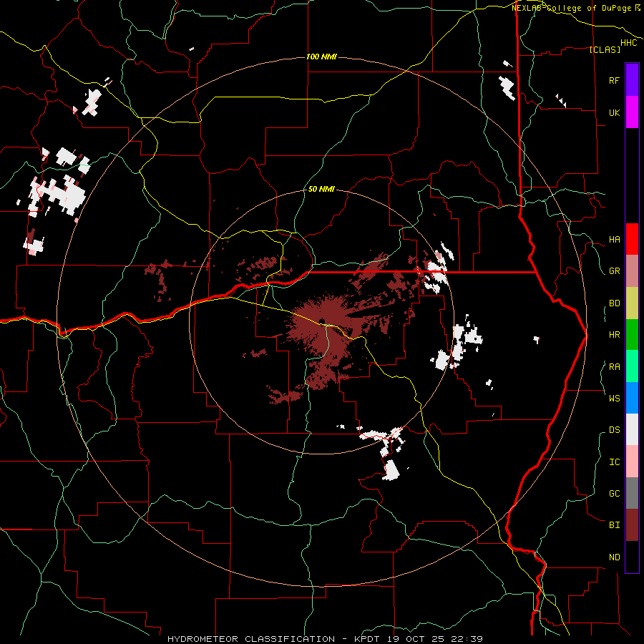The width and height of the screenshot is (644, 644).
Task: Select the green HR legend swatch
Action: pos(632,334)
